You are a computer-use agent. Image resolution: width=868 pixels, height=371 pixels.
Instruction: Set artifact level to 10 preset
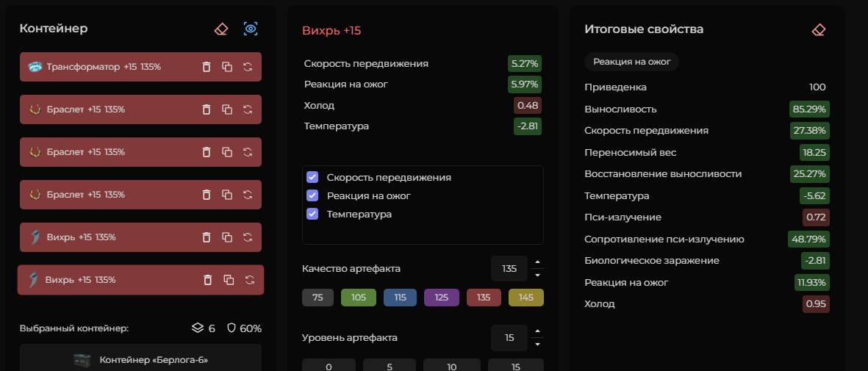click(x=452, y=365)
